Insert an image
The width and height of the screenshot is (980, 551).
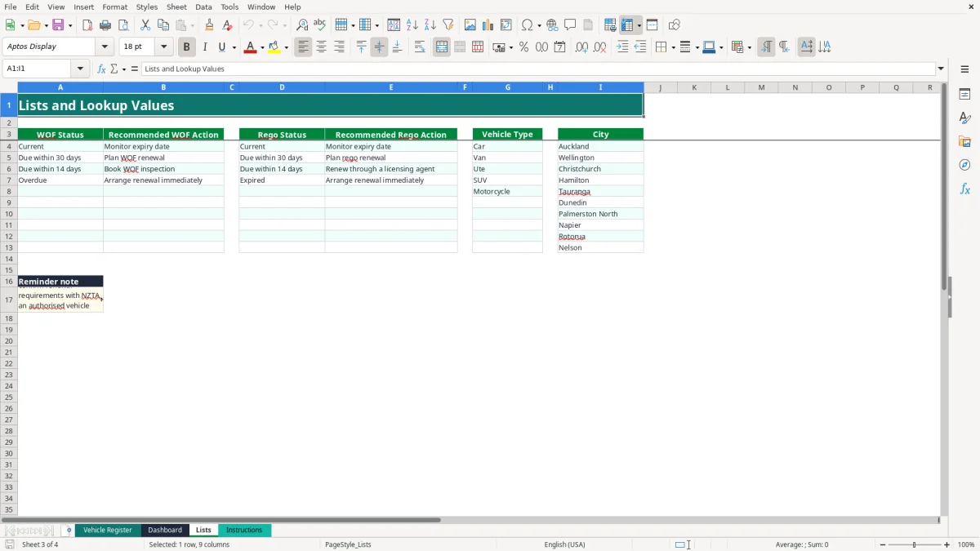point(470,25)
